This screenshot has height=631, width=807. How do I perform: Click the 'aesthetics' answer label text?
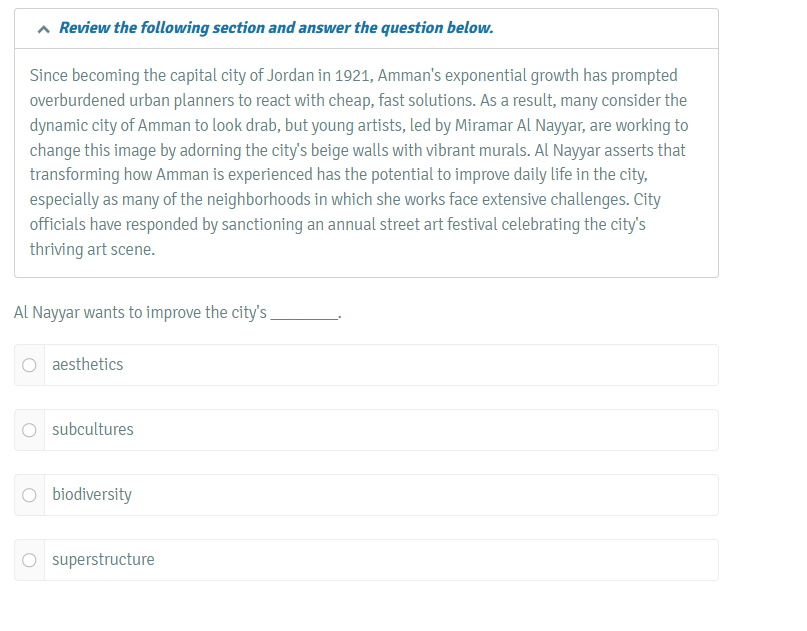point(88,365)
